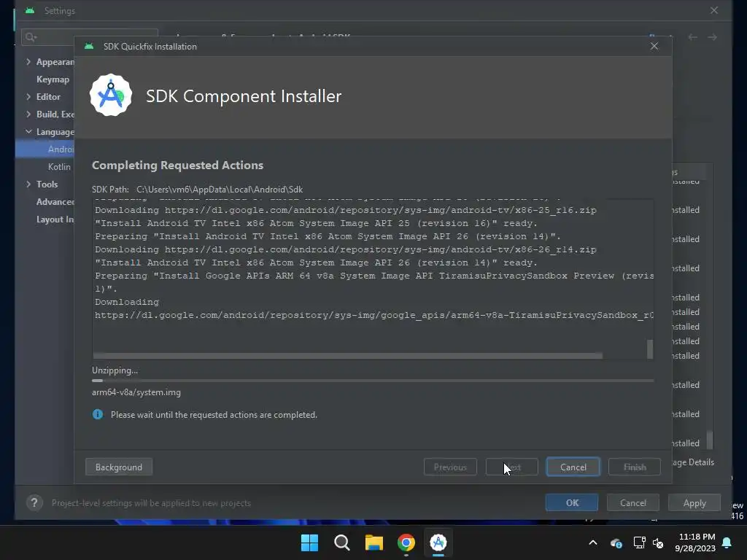Click the info icon beside the wait message

pyautogui.click(x=98, y=414)
